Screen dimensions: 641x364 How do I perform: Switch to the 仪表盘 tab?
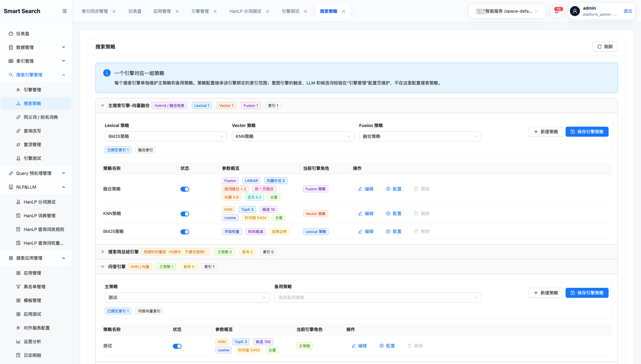(135, 11)
